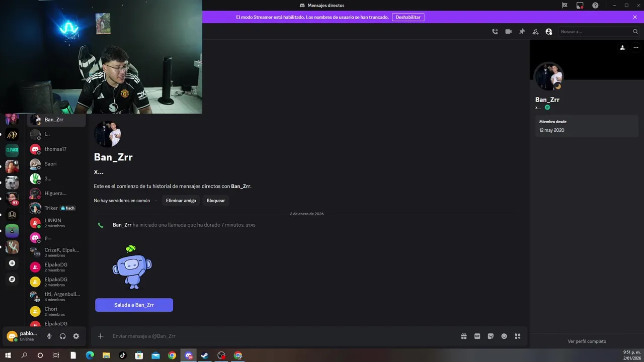Screen dimensions: 644x362
Task: Click Enviar mensaje a @Ban_Zrr field
Action: point(282,336)
